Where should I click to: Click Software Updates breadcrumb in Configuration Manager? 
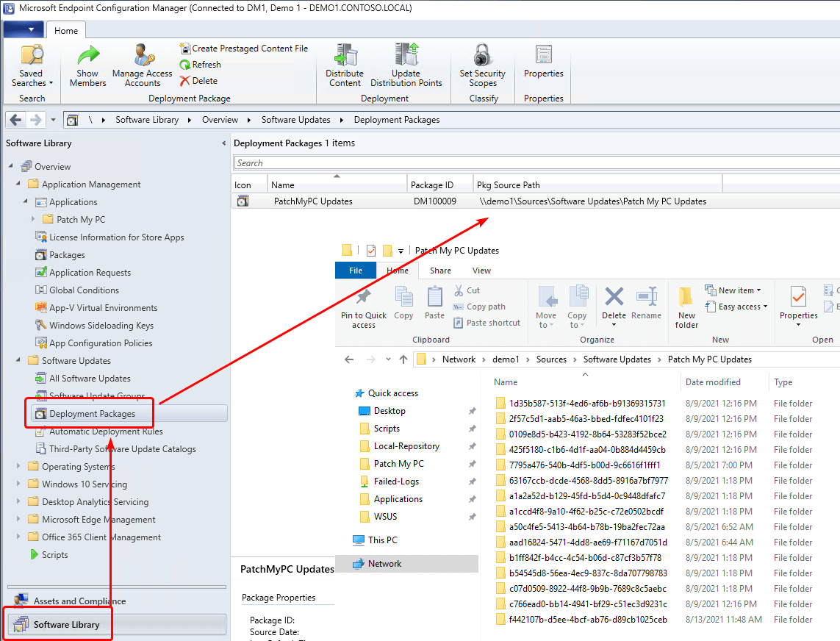click(x=295, y=120)
